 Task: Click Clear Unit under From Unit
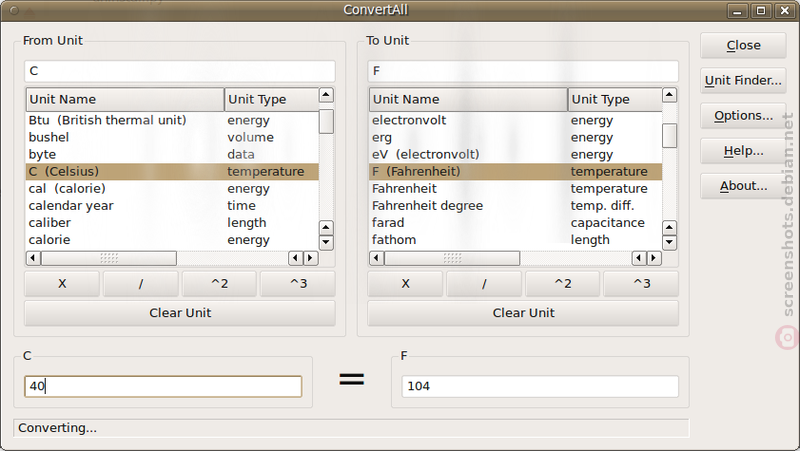pos(180,313)
